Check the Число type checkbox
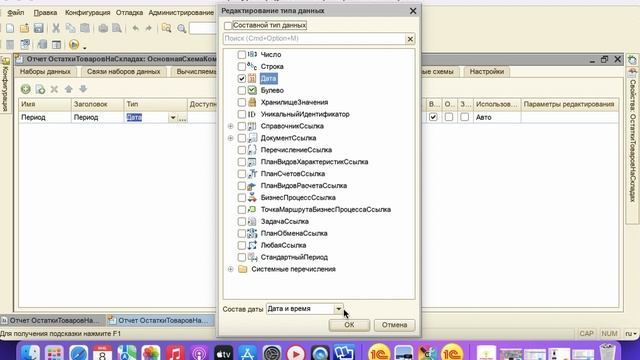Viewport: 640px width, 360px height. 242,55
